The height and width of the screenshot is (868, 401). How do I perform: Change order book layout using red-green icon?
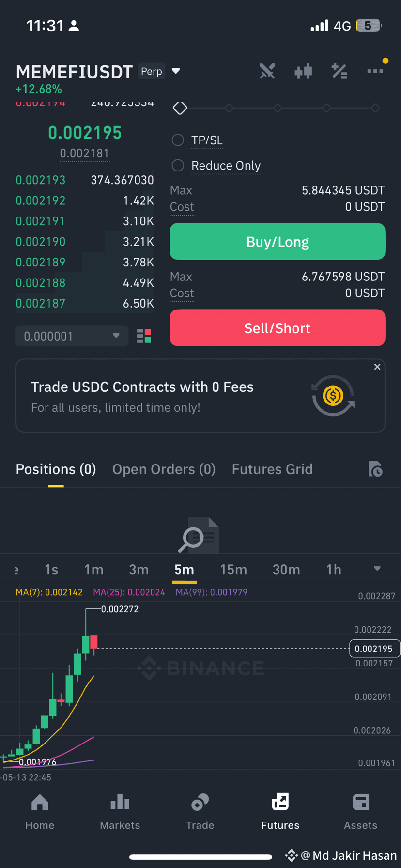144,336
